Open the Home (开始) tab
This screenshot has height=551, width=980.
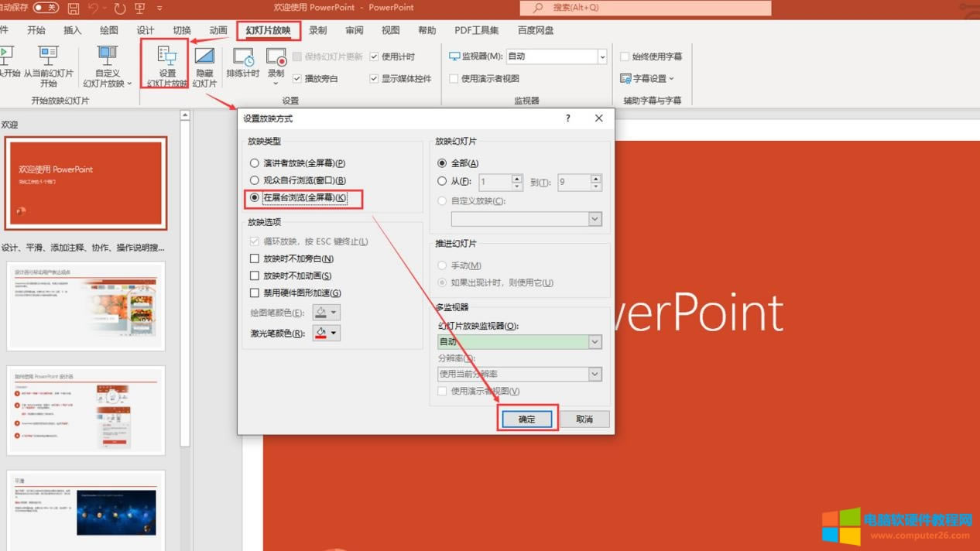click(36, 30)
